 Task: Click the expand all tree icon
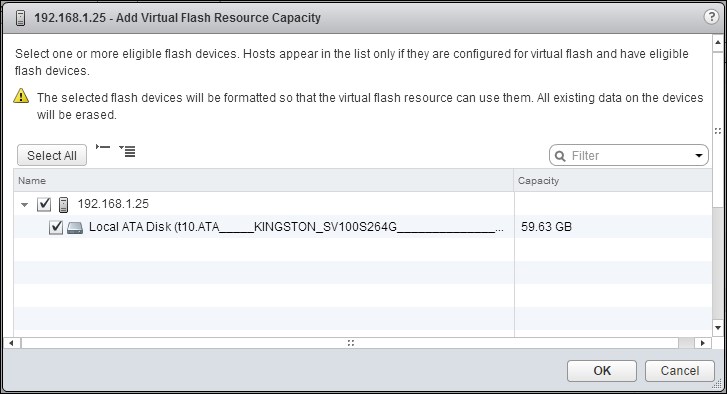pos(127,151)
